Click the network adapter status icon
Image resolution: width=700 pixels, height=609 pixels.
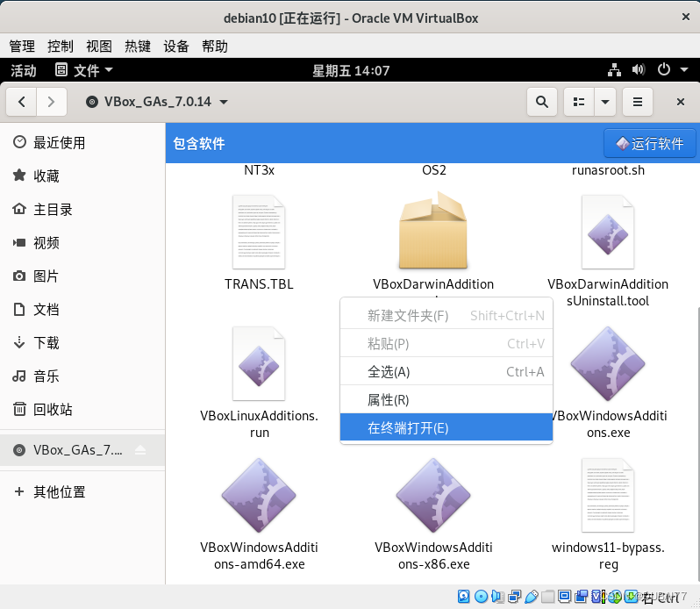pos(514,596)
